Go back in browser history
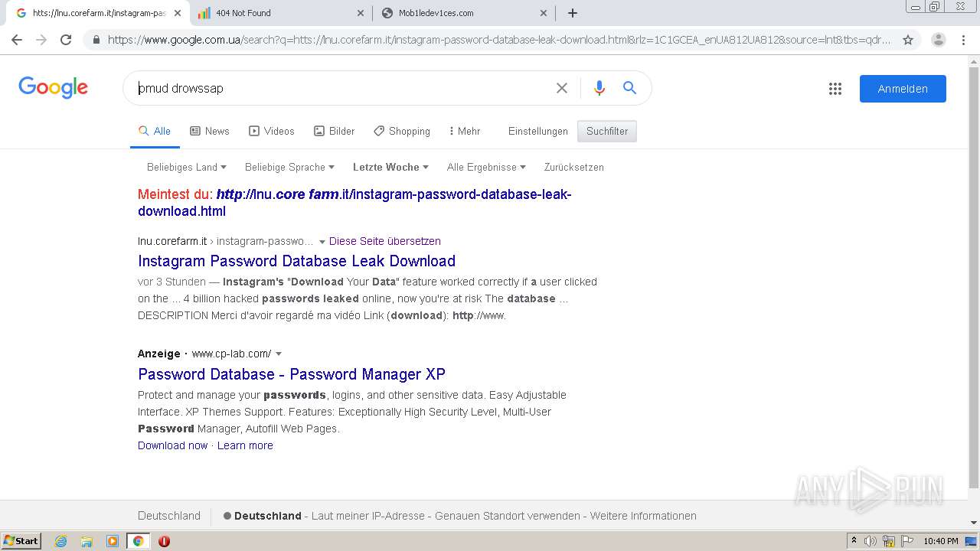This screenshot has width=980, height=551. (17, 40)
